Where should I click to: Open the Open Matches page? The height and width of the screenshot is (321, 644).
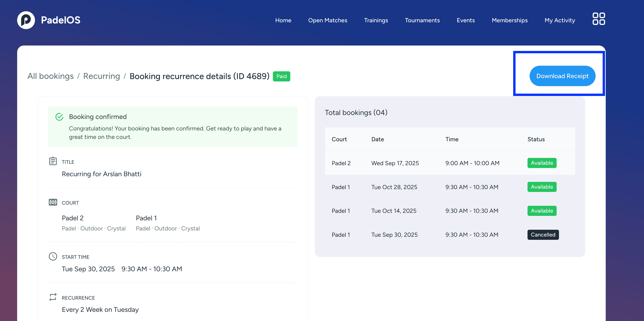pos(327,20)
